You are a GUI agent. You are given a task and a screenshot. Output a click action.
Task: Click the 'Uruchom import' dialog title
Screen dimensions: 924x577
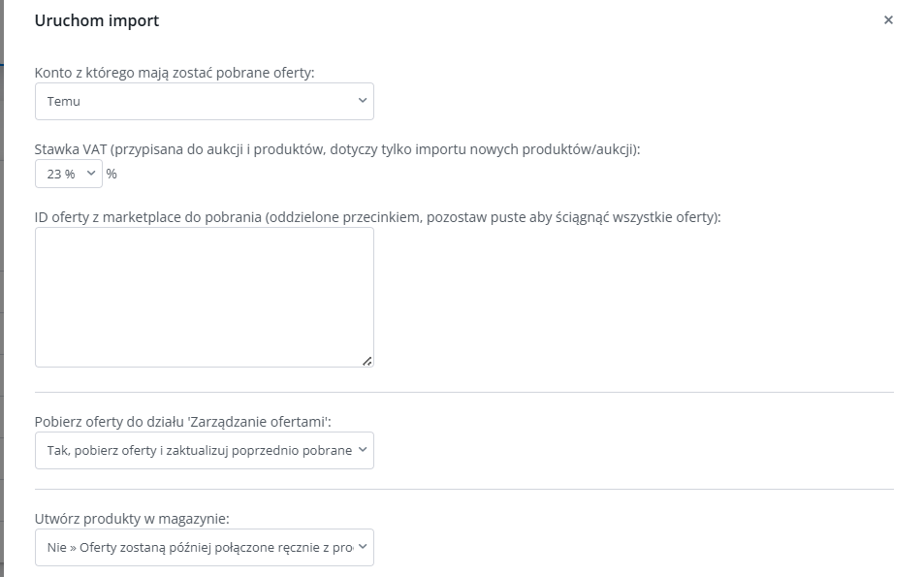click(x=97, y=20)
